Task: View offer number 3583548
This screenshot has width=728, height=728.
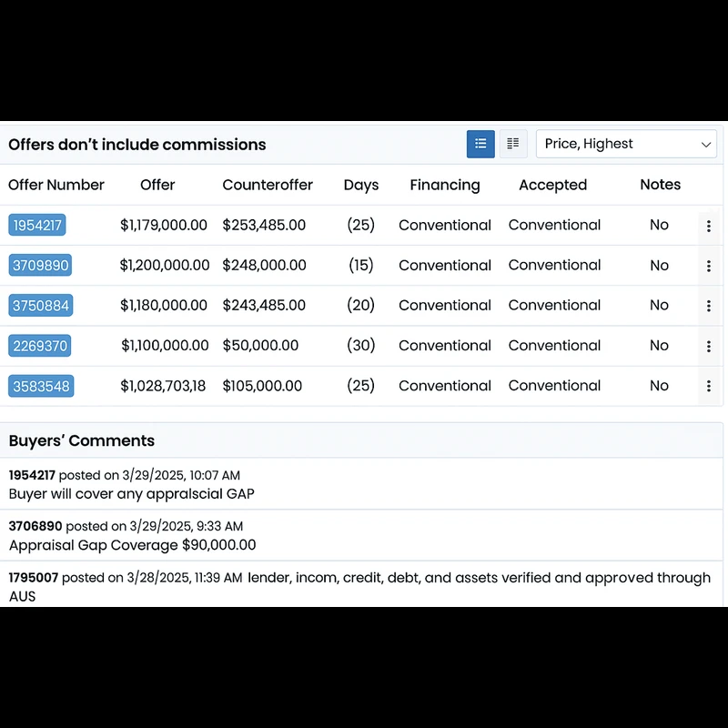Action: tap(40, 386)
